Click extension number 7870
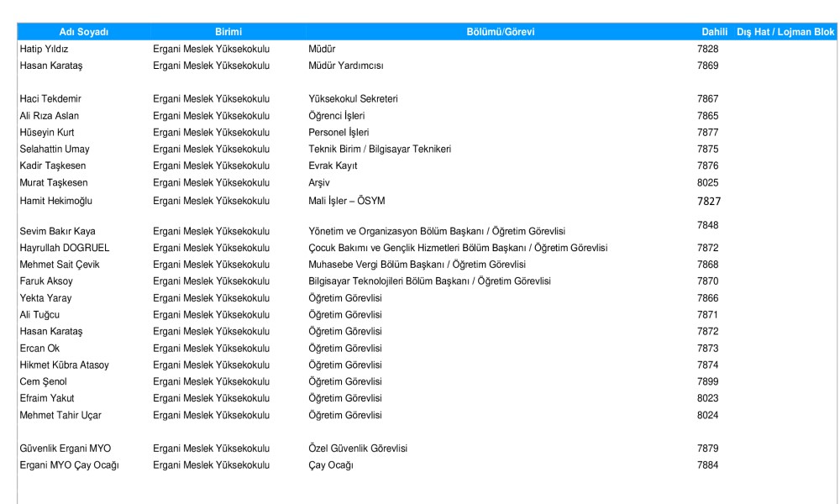Image resolution: width=840 pixels, height=504 pixels. click(x=707, y=281)
